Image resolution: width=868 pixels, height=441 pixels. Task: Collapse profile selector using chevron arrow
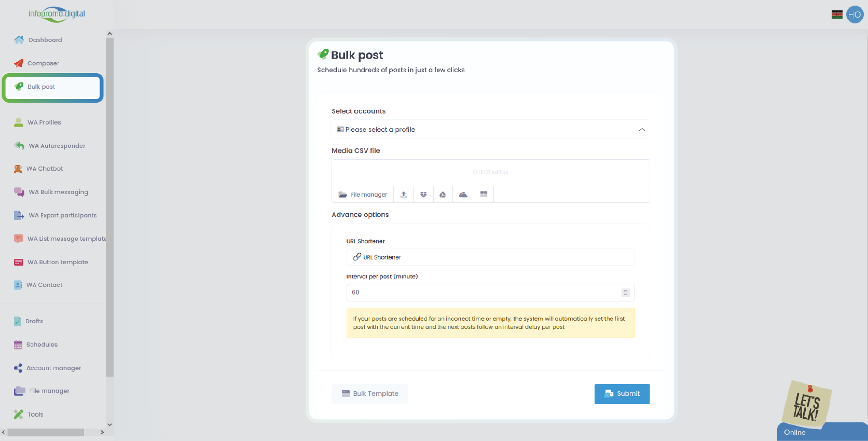[x=642, y=130]
